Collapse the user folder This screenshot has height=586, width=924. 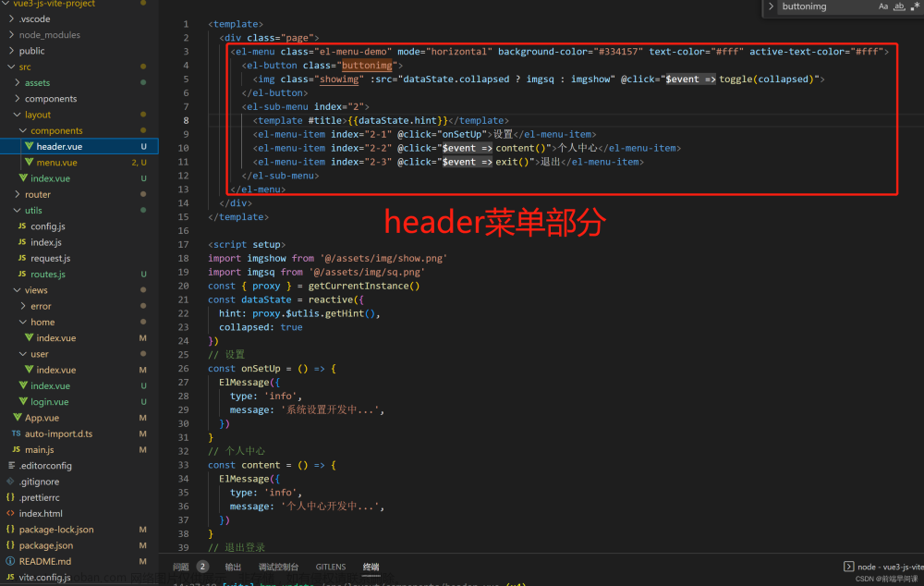pyautogui.click(x=23, y=354)
